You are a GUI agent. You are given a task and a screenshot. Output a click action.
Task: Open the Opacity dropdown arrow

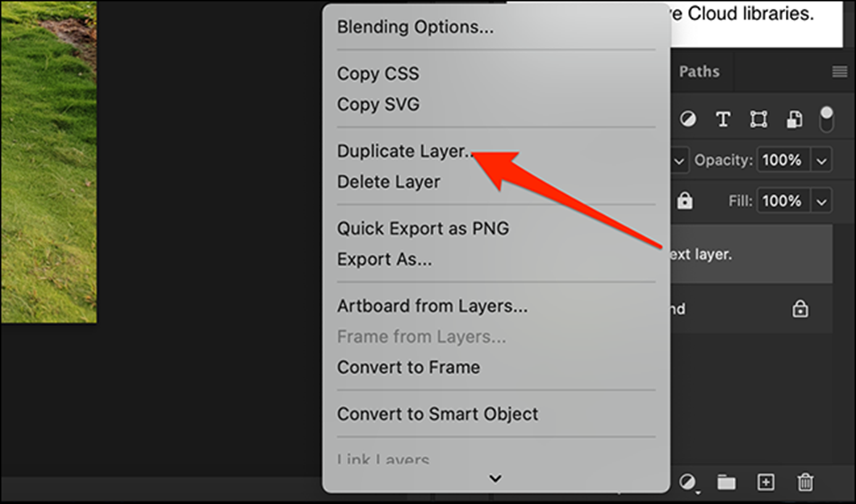pos(822,161)
